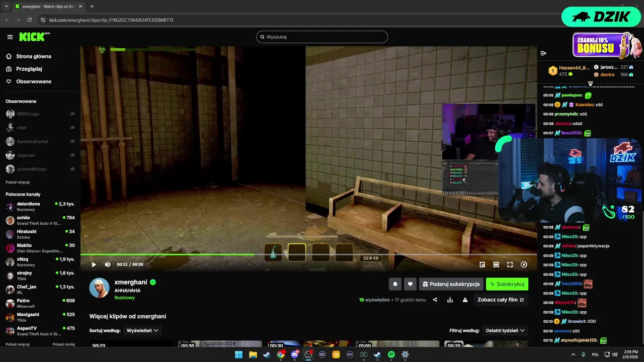
Task: Open Makito recommended channel
Action: tap(40, 248)
